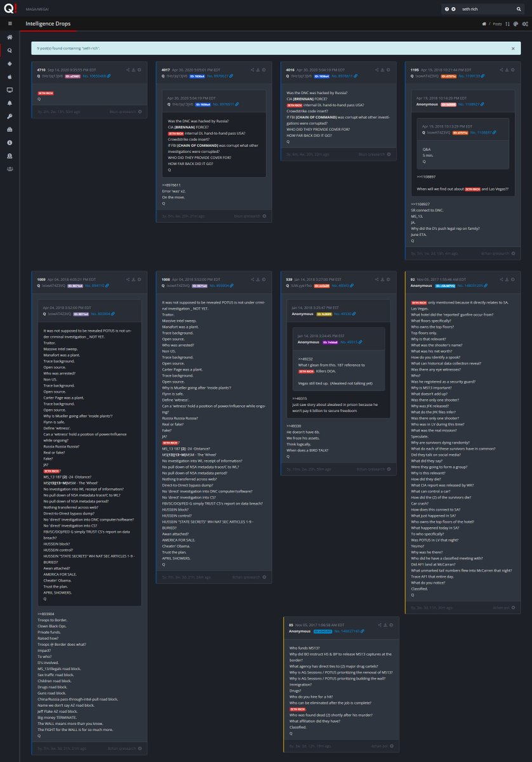Viewport: 532px width, 762px height.
Task: Click the Q! site logo
Action: coord(9,8)
